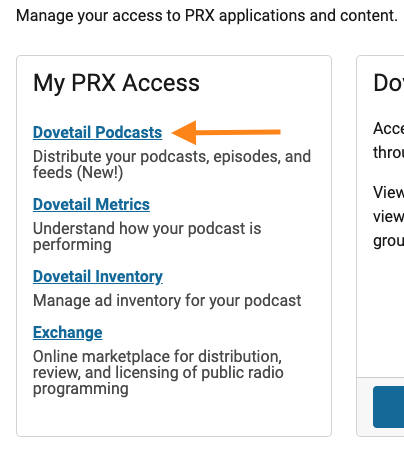Click the '(New!)' label under Dovetail Podcasts
The height and width of the screenshot is (449, 404).
point(100,173)
